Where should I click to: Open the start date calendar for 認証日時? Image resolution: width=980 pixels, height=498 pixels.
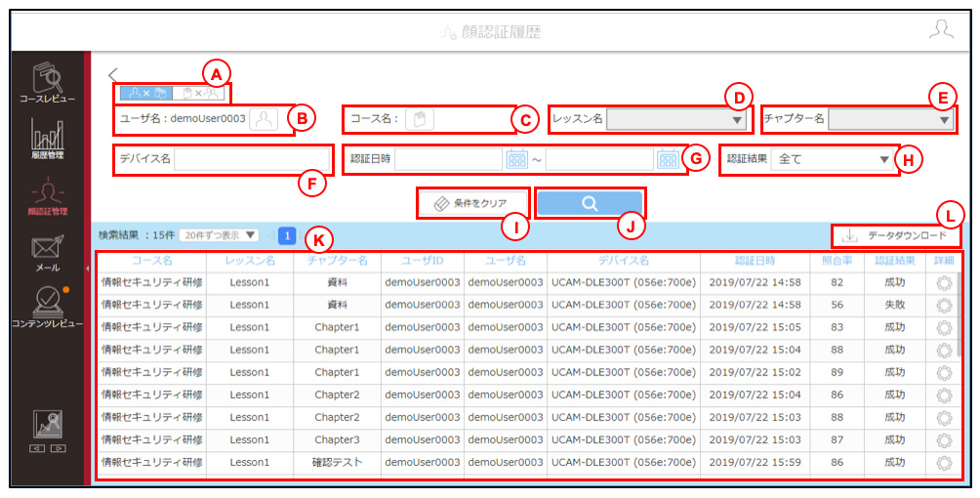[517, 159]
